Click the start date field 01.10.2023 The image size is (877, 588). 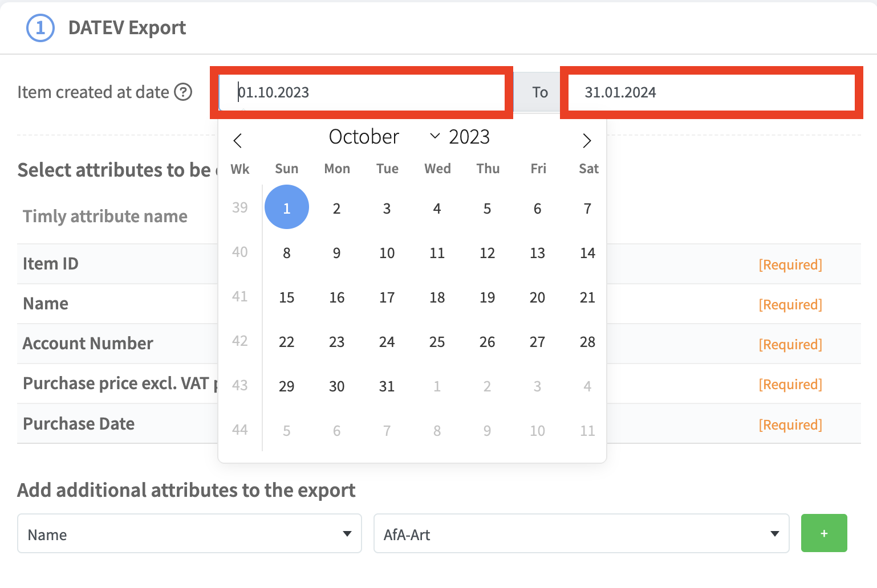(362, 92)
